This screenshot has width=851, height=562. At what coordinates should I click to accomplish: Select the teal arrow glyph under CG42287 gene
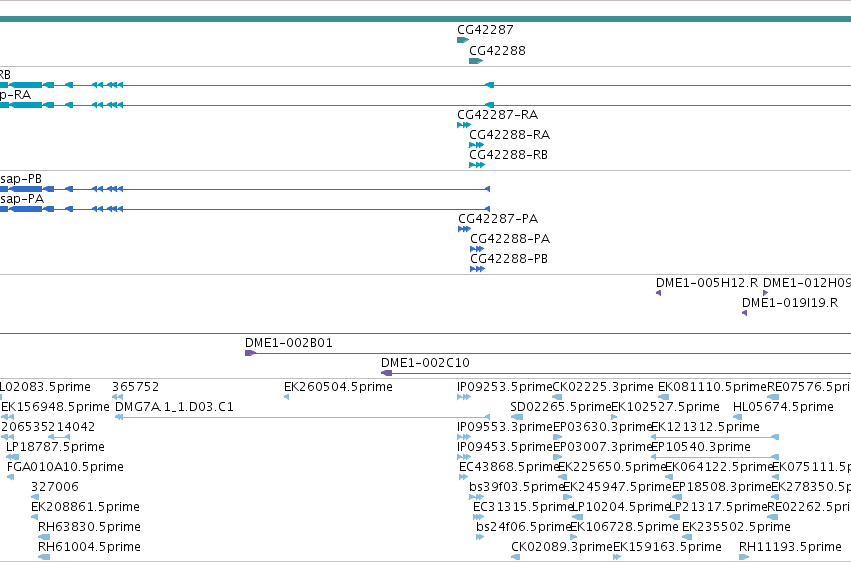tap(463, 40)
